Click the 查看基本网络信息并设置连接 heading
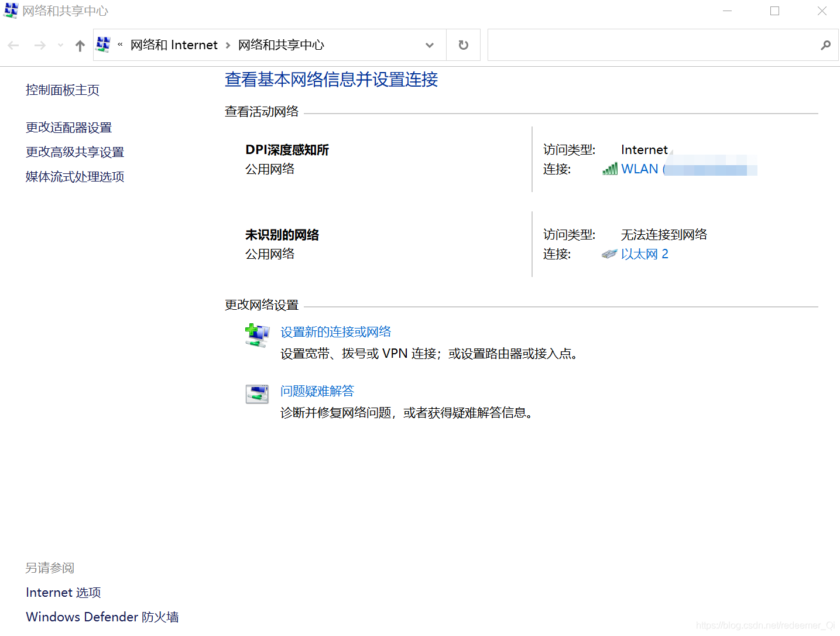This screenshot has height=636, width=840. (x=331, y=80)
